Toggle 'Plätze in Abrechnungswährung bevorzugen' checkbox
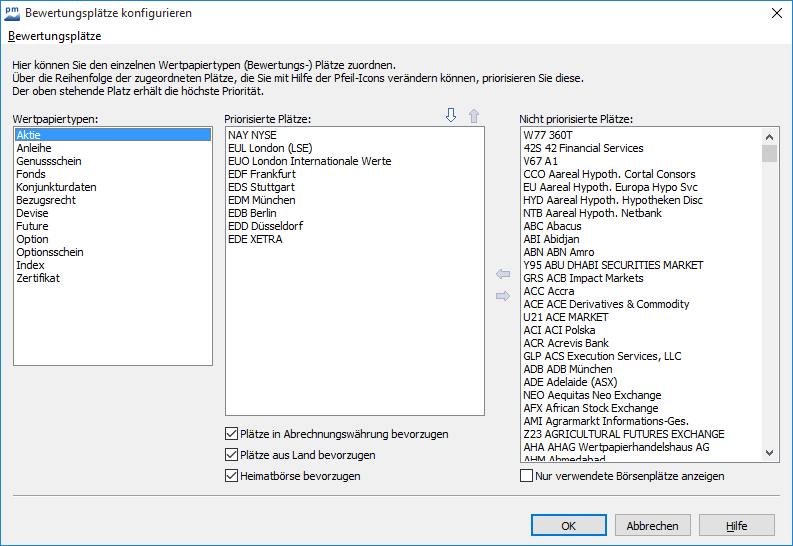This screenshot has width=793, height=546. point(232,435)
